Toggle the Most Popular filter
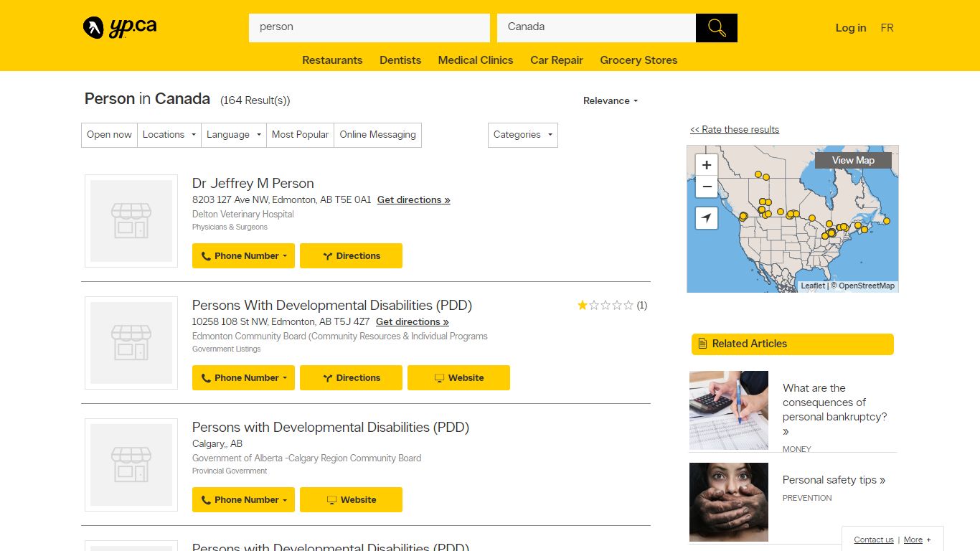 coord(300,135)
